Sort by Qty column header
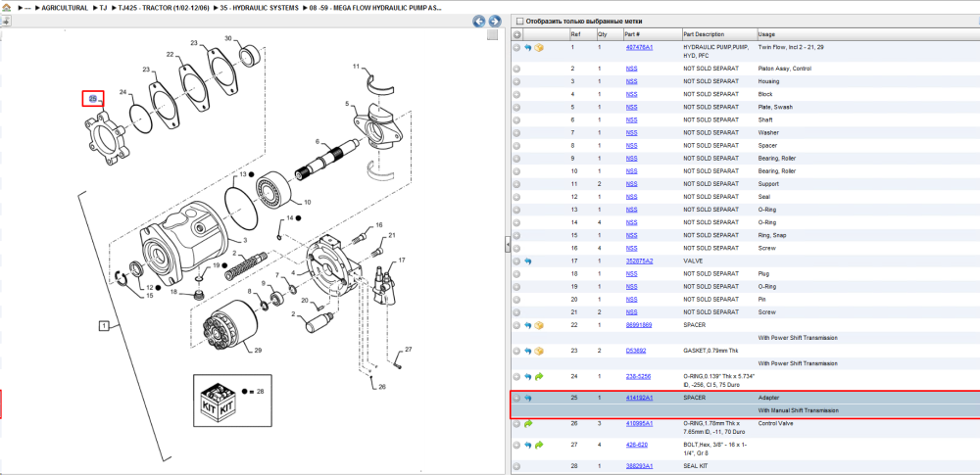 tap(603, 34)
